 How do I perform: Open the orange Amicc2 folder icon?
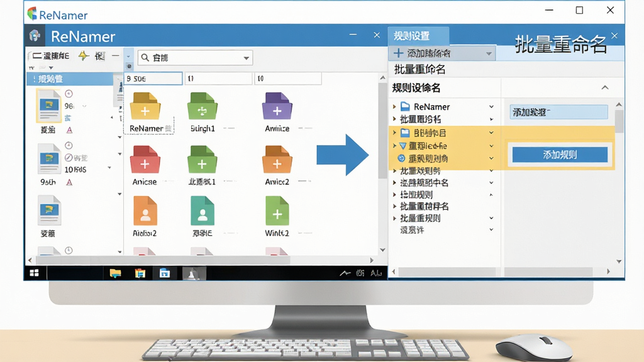(x=277, y=159)
